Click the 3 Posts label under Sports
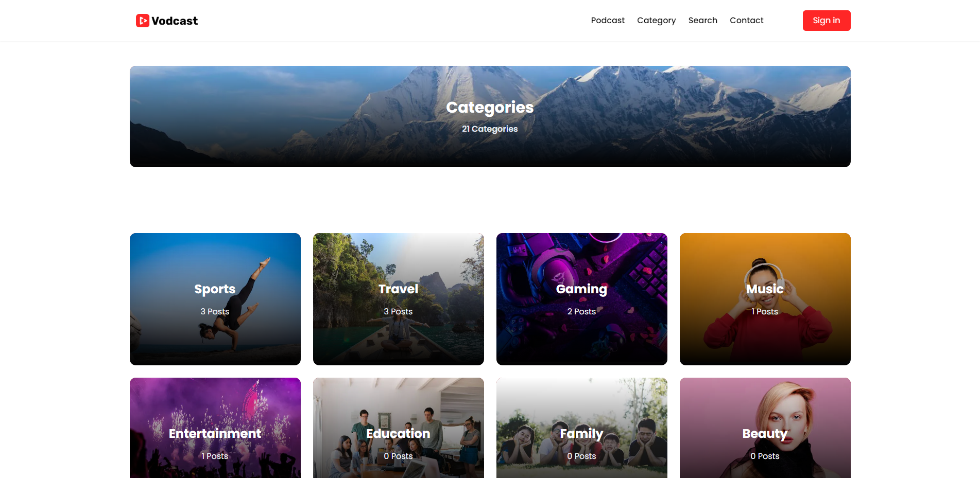This screenshot has width=980, height=478. pyautogui.click(x=215, y=312)
